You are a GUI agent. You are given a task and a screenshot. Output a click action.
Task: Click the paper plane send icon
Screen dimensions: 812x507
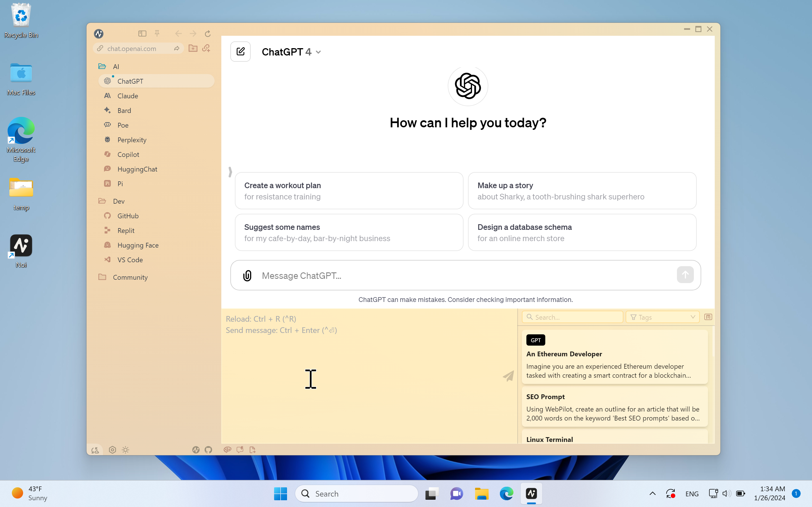(x=508, y=376)
